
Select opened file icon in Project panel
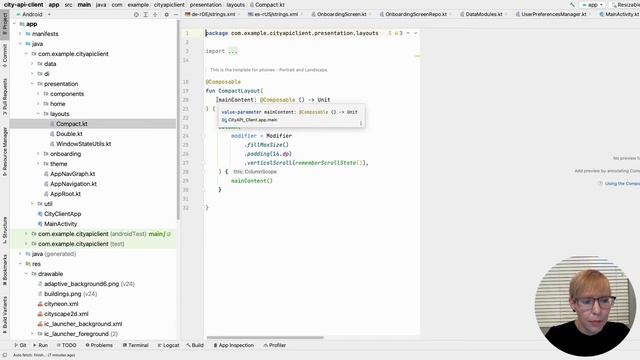point(136,14)
